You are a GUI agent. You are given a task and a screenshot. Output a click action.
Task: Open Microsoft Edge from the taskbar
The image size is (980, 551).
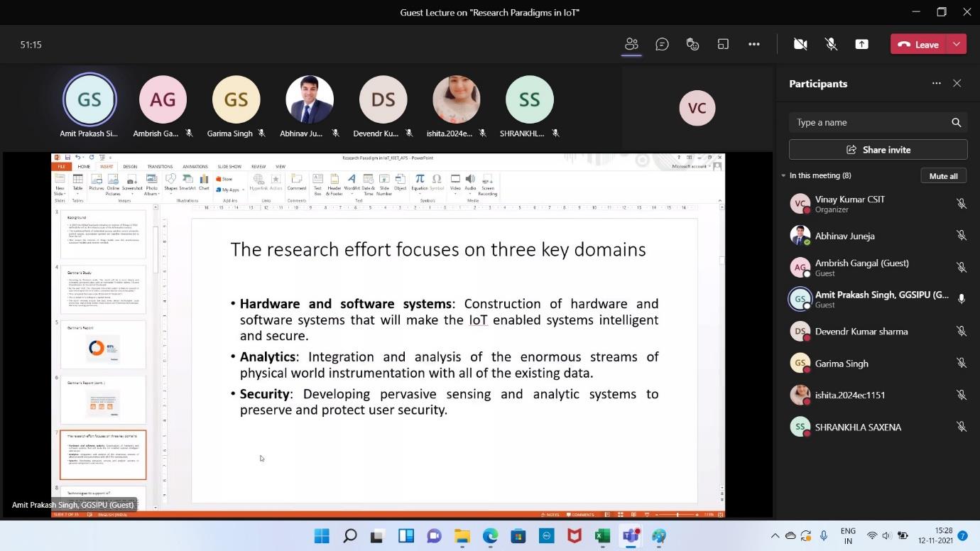click(x=490, y=536)
